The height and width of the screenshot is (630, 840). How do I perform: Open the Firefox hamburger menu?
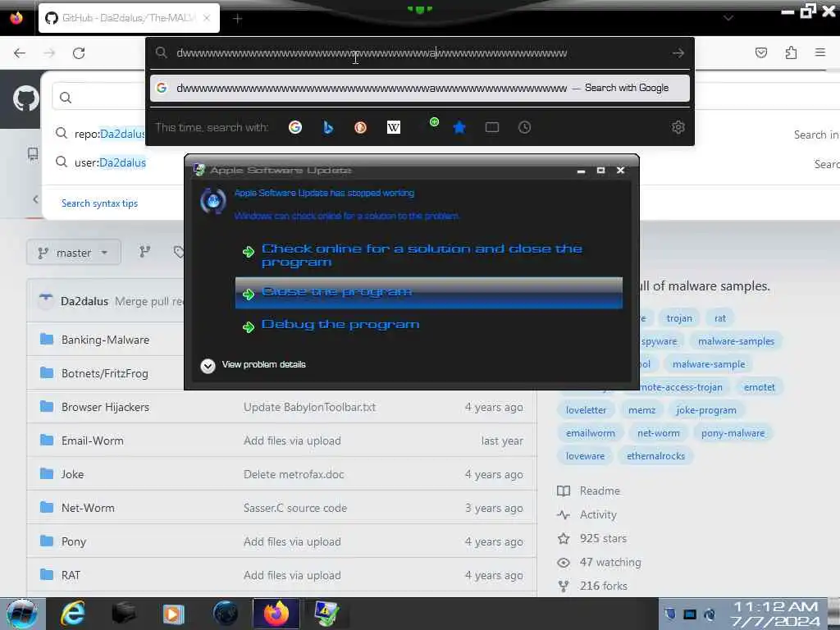pyautogui.click(x=820, y=52)
